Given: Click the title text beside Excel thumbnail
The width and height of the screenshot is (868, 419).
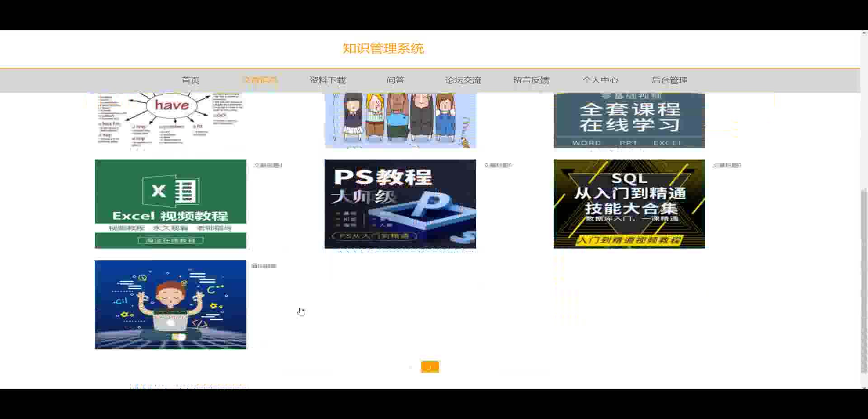Looking at the screenshot, I should click(x=268, y=165).
